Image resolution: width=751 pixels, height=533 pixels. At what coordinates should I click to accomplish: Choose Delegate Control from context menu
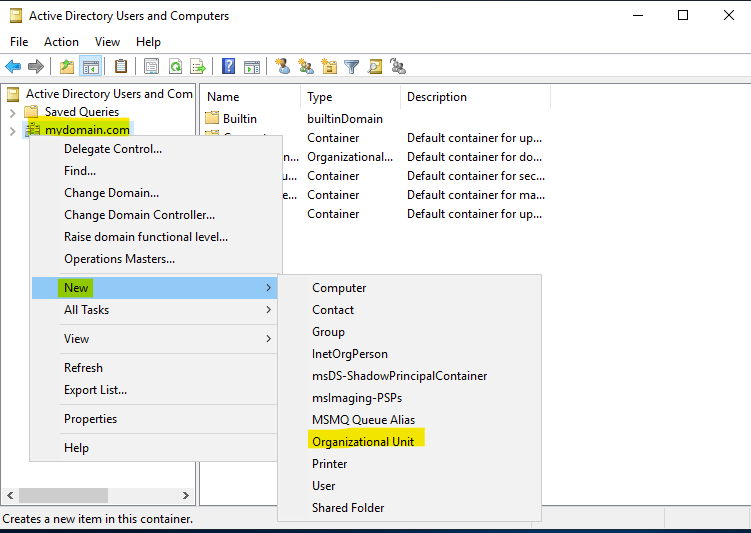[113, 149]
